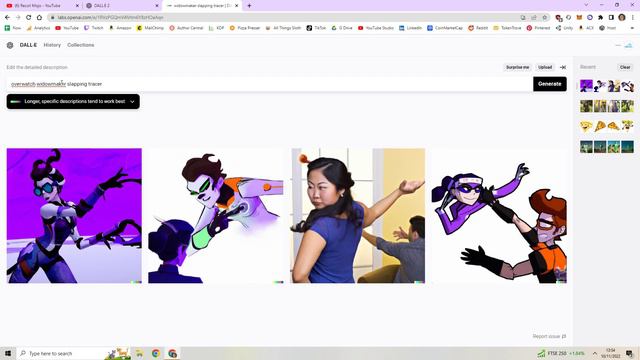Open the Analytics bookmark
The height and width of the screenshot is (360, 640).
[38, 28]
